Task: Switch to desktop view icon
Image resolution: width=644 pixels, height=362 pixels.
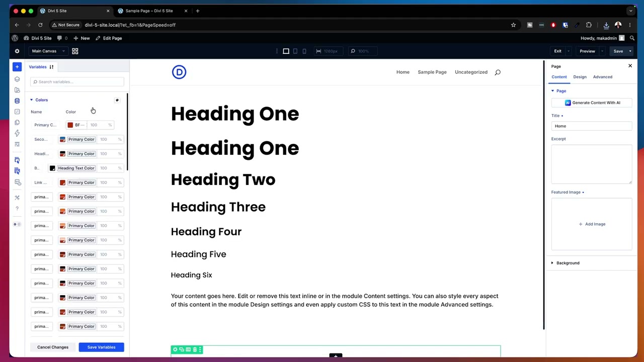Action: point(286,51)
